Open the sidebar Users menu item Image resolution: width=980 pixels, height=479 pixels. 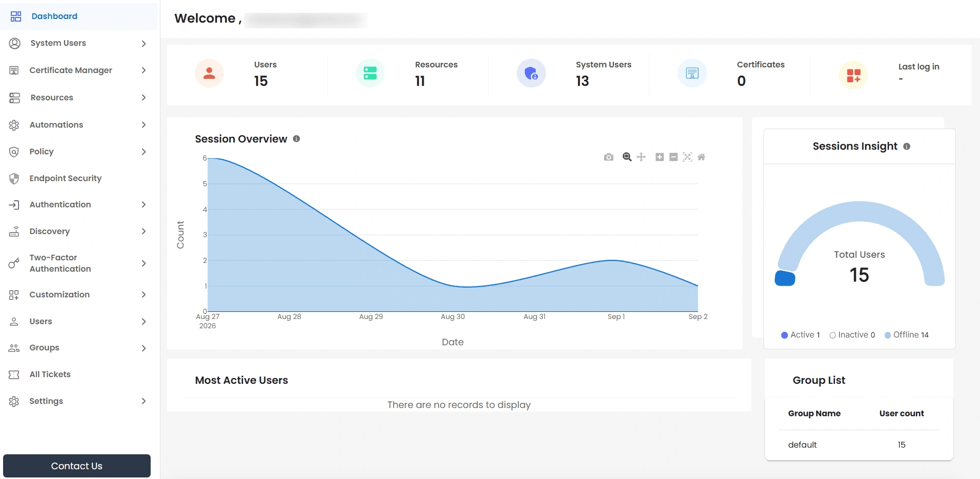(x=79, y=322)
